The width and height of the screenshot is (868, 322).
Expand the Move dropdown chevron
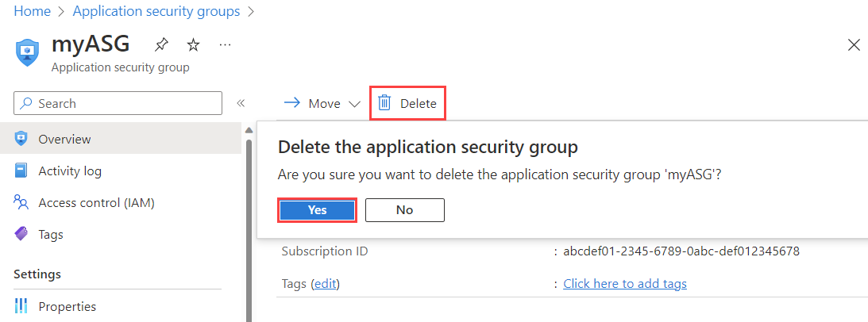(354, 104)
